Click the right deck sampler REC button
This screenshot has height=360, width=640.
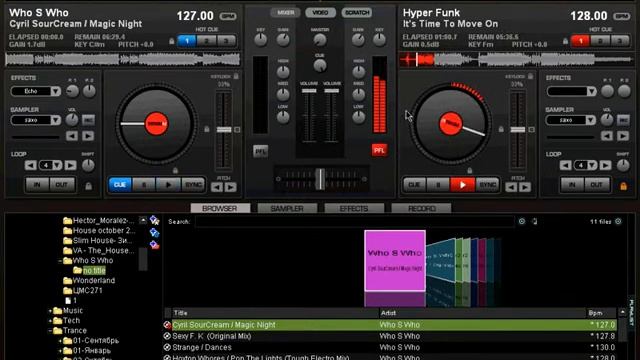pyautogui.click(x=623, y=120)
